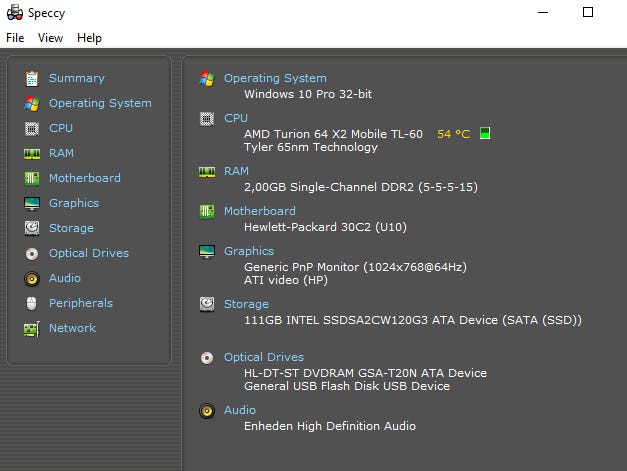Open the File menu
The height and width of the screenshot is (471, 627).
tap(15, 38)
